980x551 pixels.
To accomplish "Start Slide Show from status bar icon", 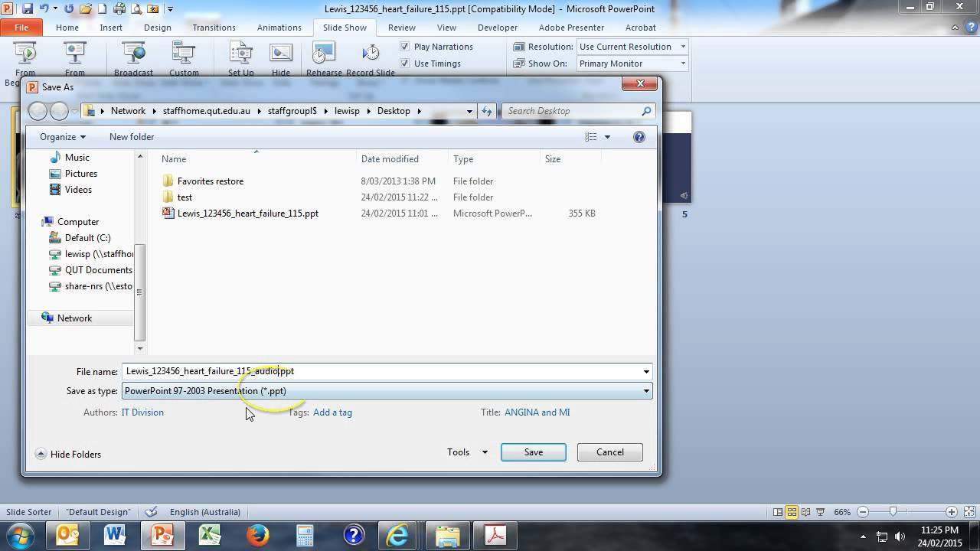I will [821, 512].
